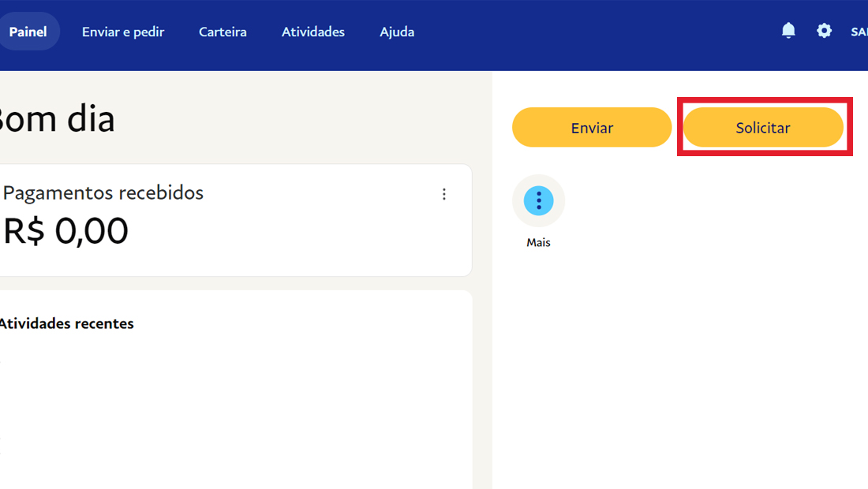Open the Ajuda menu item
868x489 pixels.
pyautogui.click(x=397, y=32)
